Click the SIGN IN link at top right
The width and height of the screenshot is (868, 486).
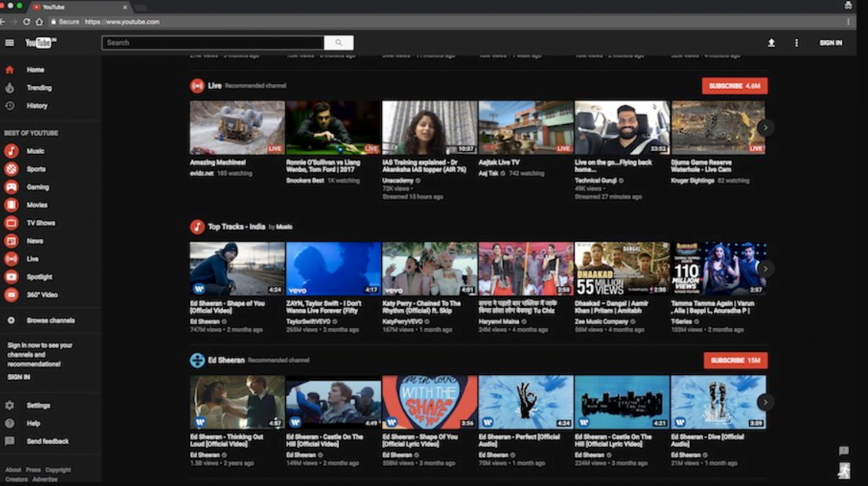click(x=830, y=43)
